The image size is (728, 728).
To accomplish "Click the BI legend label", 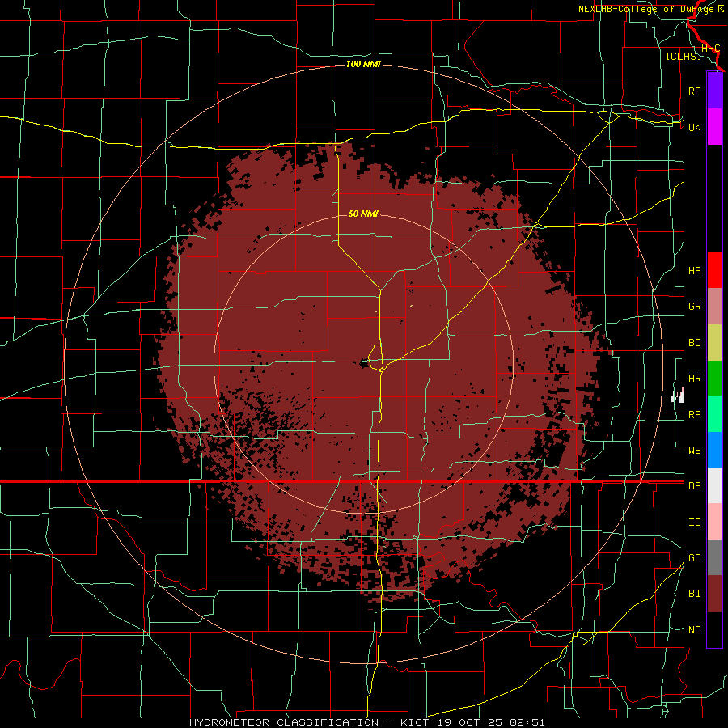I will pos(694,594).
